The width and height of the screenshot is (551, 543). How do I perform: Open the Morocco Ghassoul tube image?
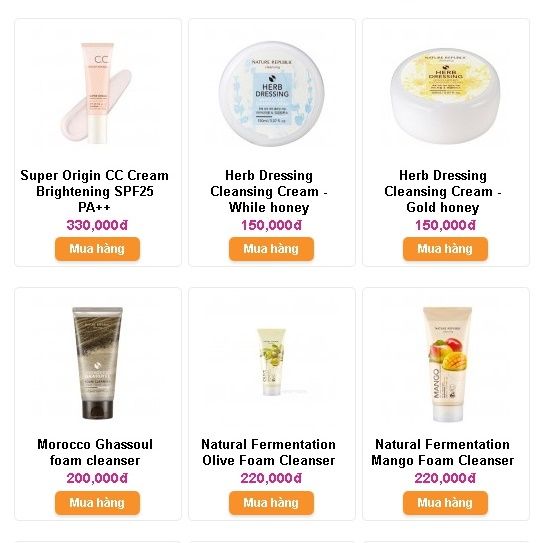click(97, 363)
